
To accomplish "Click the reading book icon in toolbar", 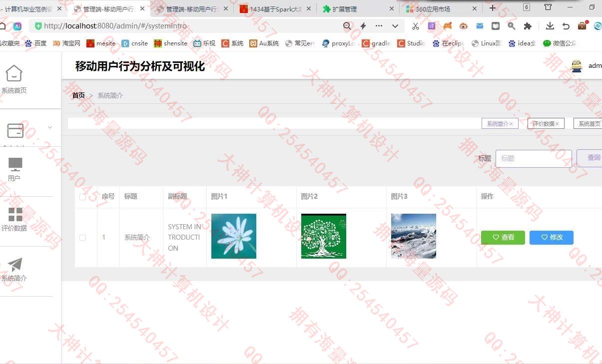I will click(496, 26).
